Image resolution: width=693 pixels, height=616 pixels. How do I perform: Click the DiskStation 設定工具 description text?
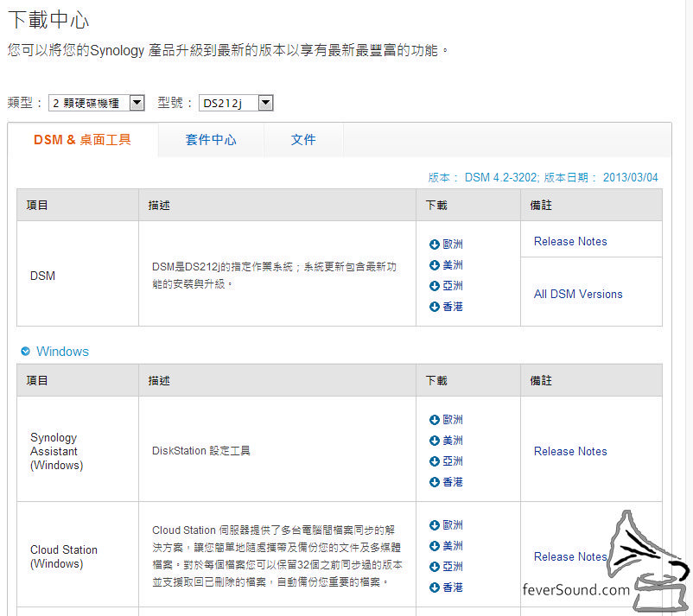(201, 451)
